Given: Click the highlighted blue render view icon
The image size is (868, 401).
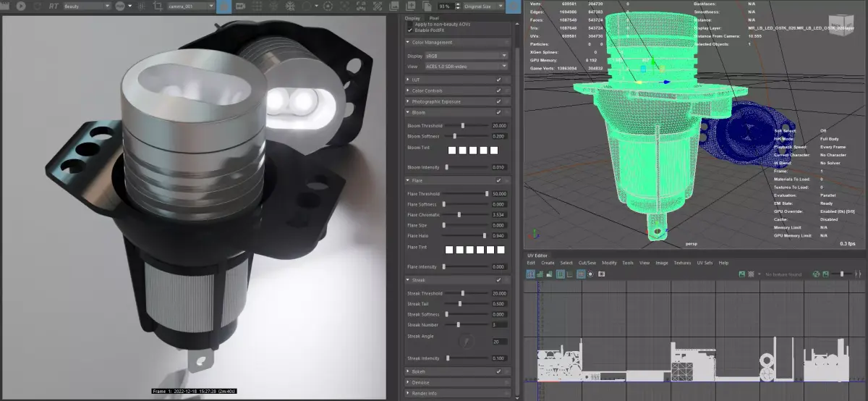Looking at the screenshot, I should (x=224, y=6).
